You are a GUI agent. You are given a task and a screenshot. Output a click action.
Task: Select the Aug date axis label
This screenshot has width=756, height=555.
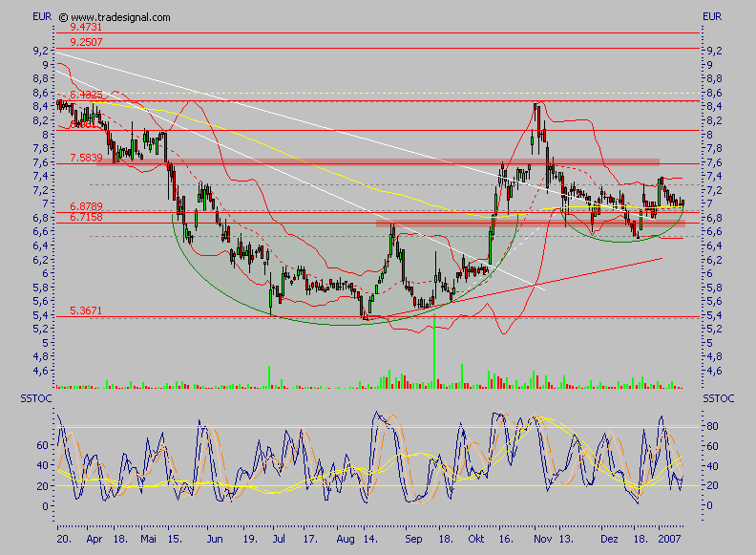(x=346, y=539)
